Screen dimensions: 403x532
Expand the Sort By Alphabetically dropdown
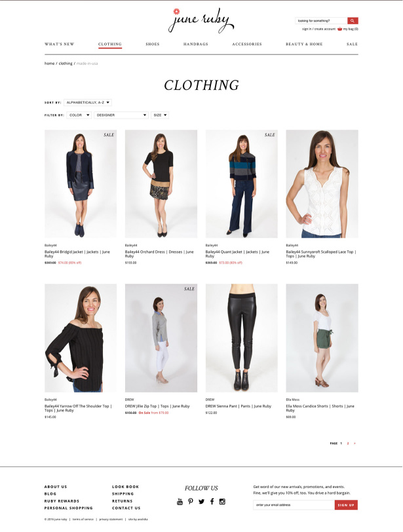(88, 102)
